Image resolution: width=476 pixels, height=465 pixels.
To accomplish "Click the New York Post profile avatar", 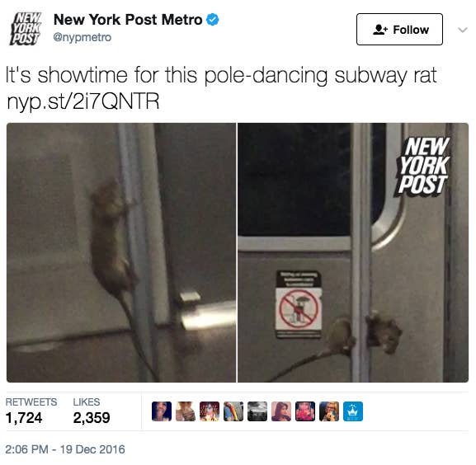I will tap(25, 29).
